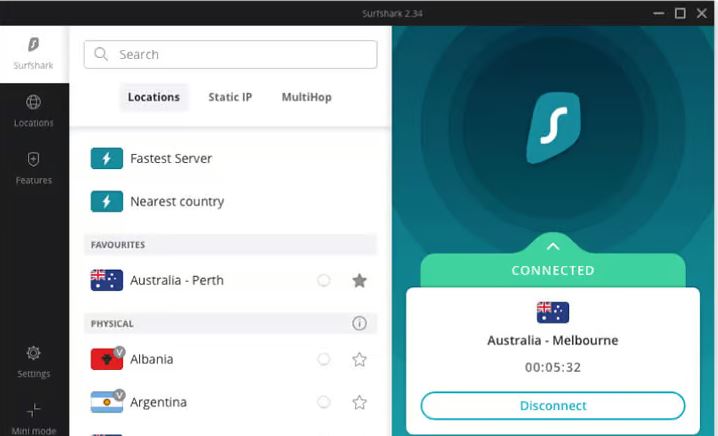Open Features shield icon in sidebar
The width and height of the screenshot is (718, 436).
[33, 159]
